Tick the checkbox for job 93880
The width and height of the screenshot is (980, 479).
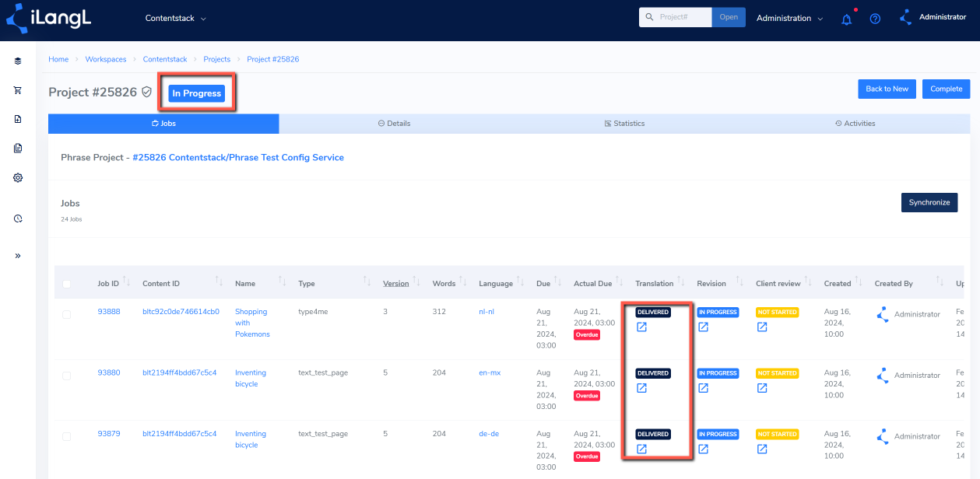66,376
